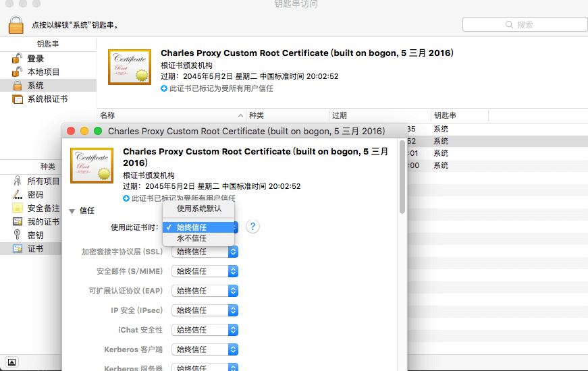588x371 pixels.
Task: Open the help question mark button
Action: [252, 227]
